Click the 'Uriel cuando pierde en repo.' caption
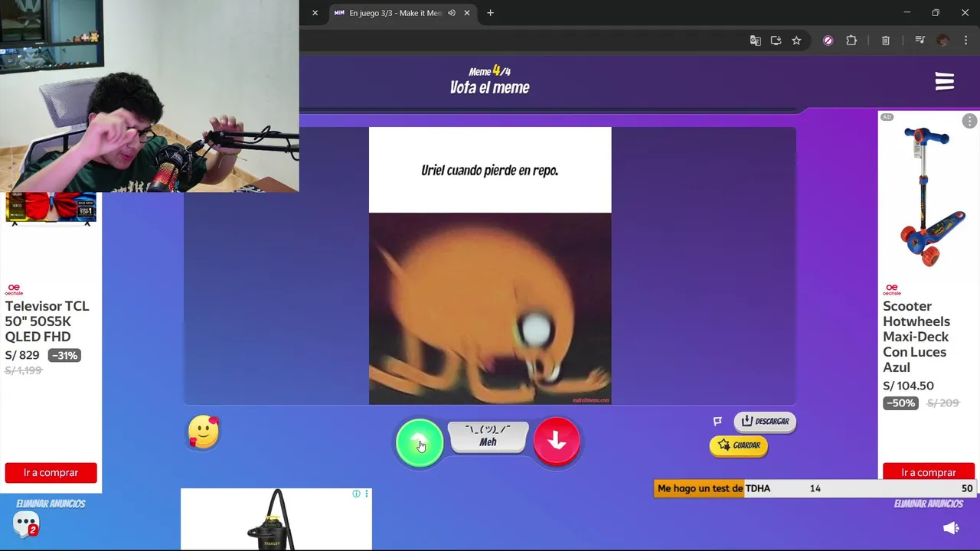 (x=490, y=170)
